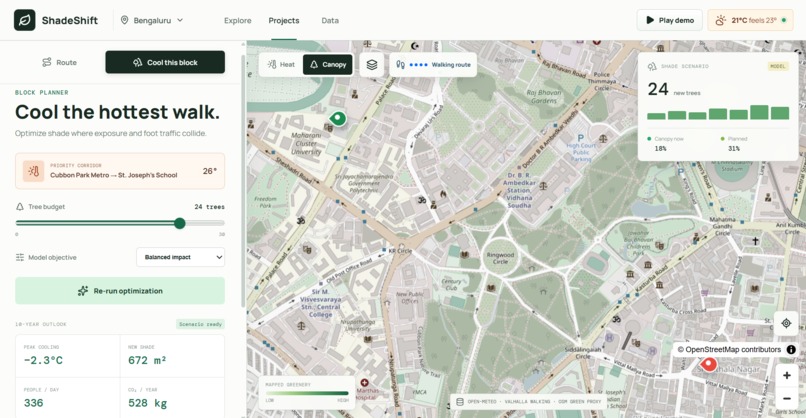Toggle the Canopy map layer

(327, 65)
